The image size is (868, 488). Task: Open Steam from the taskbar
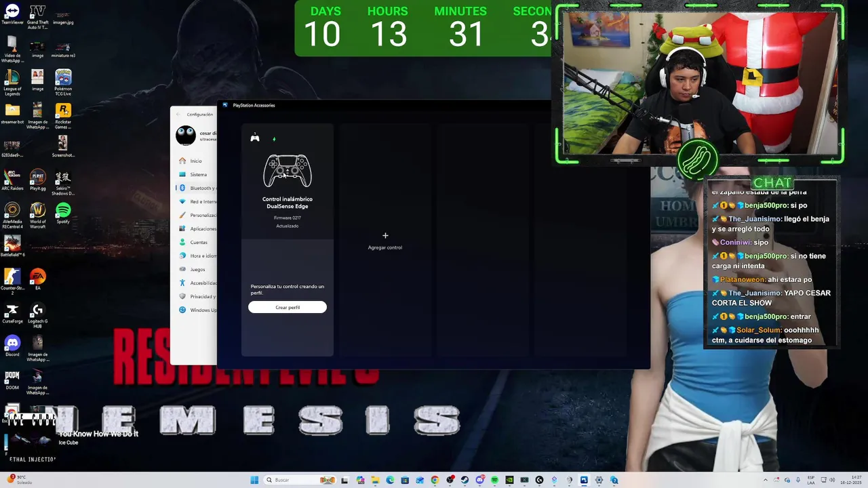pos(465,480)
